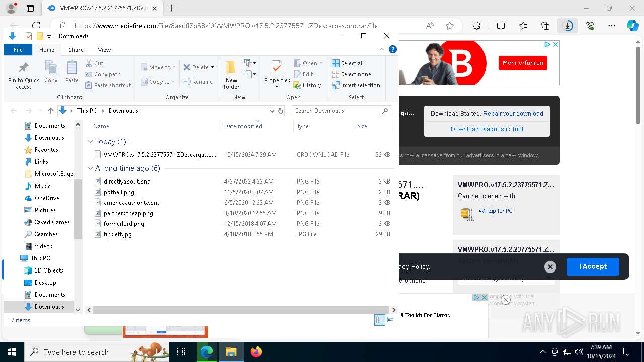Click the refresh button beside address bar
Image resolution: width=644 pixels, height=362 pixels.
pyautogui.click(x=281, y=111)
